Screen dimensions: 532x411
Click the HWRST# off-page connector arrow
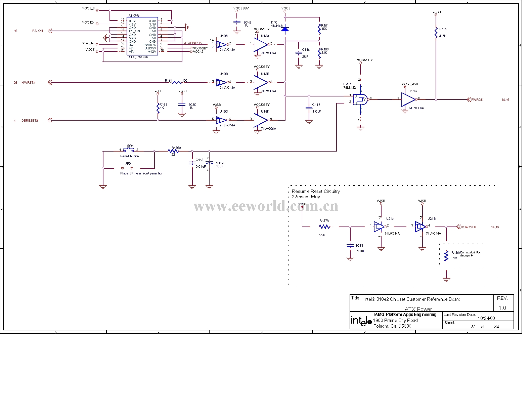[x=50, y=82]
